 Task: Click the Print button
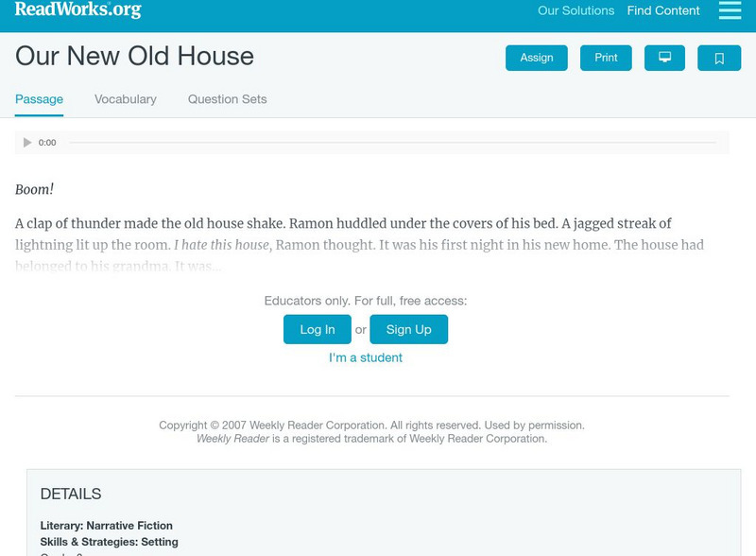606,57
